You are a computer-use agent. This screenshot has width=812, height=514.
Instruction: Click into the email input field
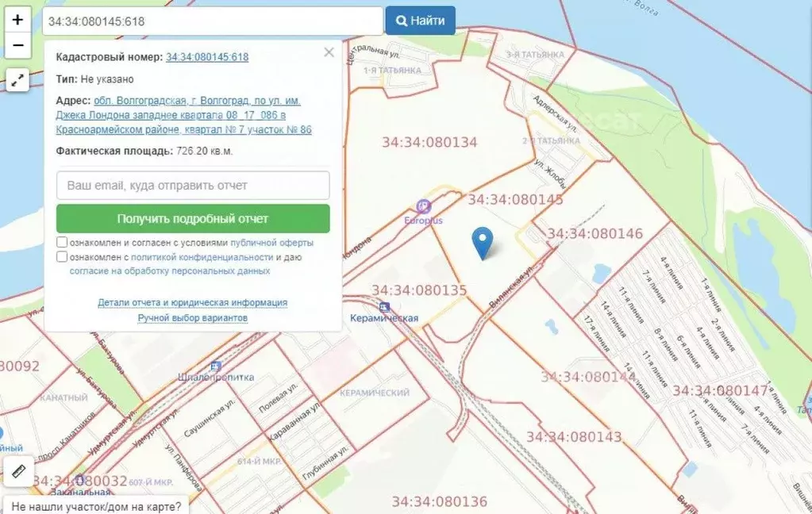193,186
